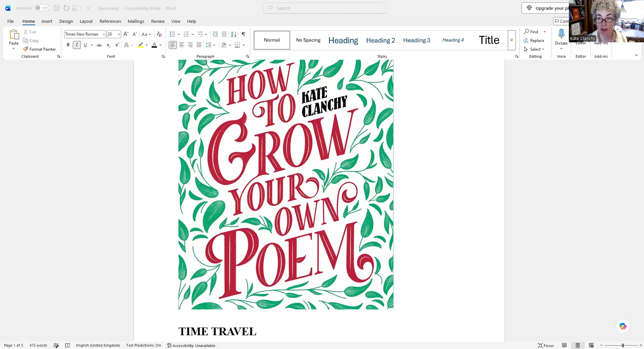
Task: Apply superscript formatting
Action: pyautogui.click(x=117, y=45)
